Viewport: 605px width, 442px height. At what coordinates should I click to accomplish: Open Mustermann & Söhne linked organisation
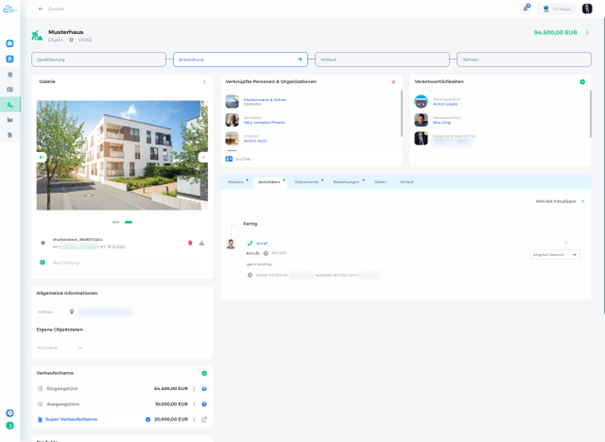(x=265, y=100)
